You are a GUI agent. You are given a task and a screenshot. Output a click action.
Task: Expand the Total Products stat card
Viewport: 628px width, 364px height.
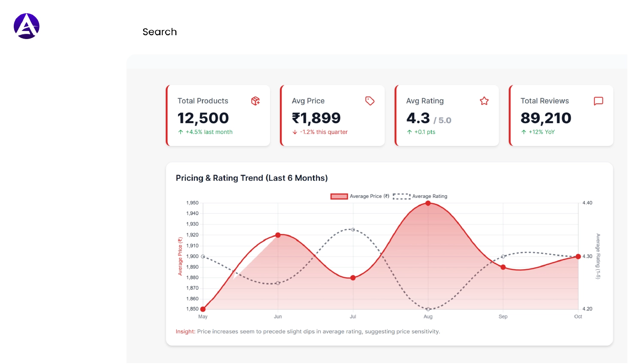click(218, 115)
